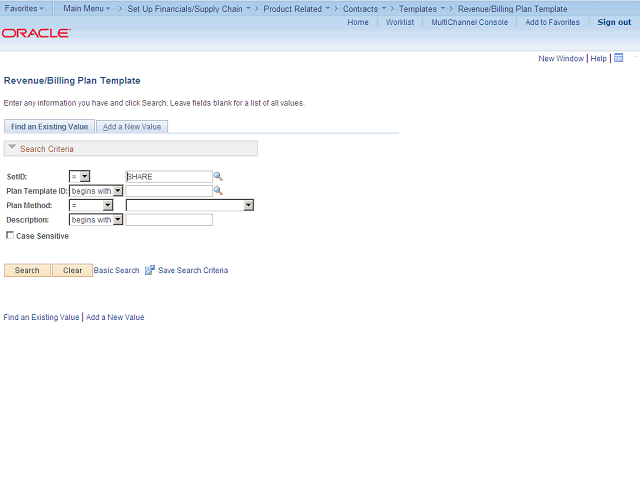
Task: Open Plan Method value dropdown
Action: coord(190,205)
